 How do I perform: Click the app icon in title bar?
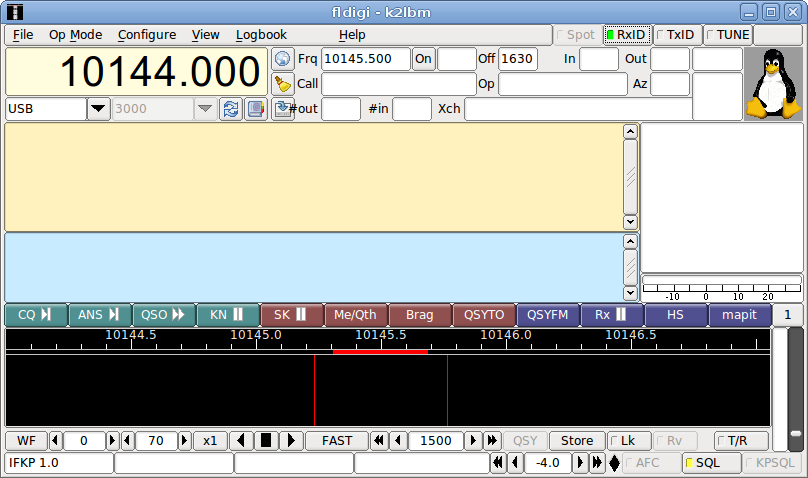click(x=15, y=12)
